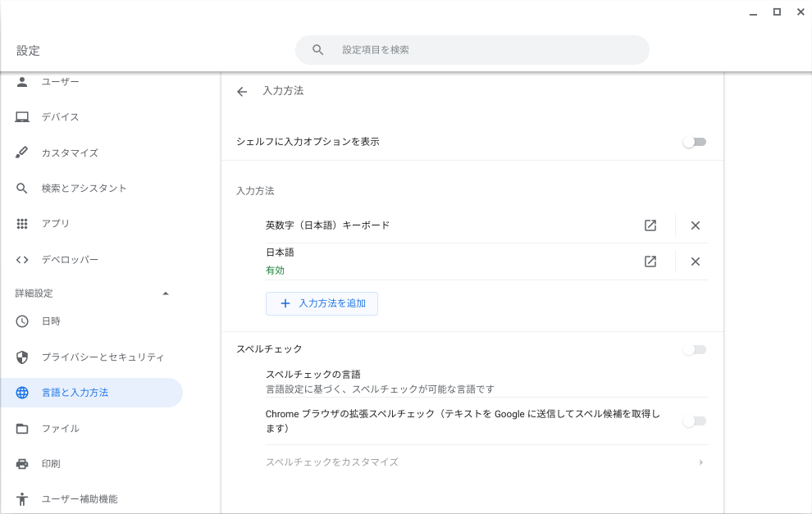Click the スペルチェックの言語 label
This screenshot has width=812, height=514.
tap(313, 375)
